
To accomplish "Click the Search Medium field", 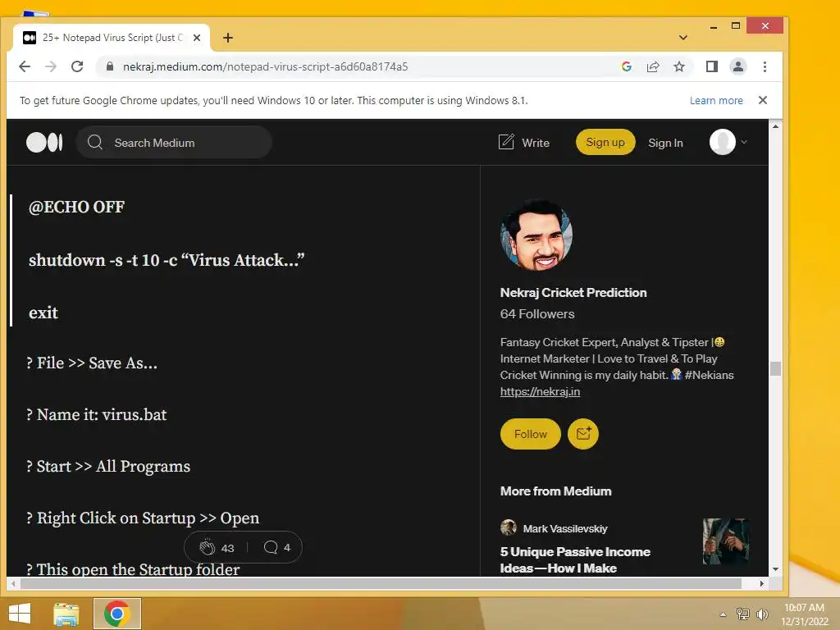I will click(x=174, y=143).
